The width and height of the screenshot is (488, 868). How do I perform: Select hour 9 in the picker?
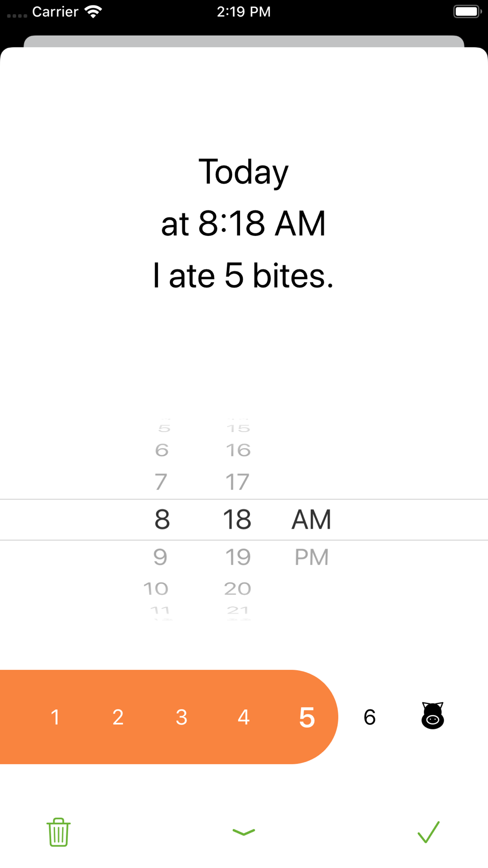(161, 557)
